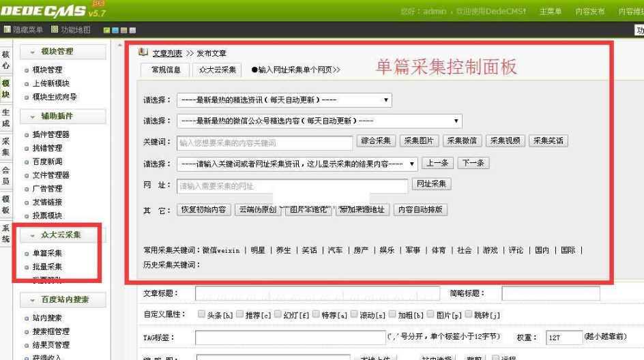The width and height of the screenshot is (644, 360).
Task: Click the 恢复初始内容 button
Action: coord(204,210)
